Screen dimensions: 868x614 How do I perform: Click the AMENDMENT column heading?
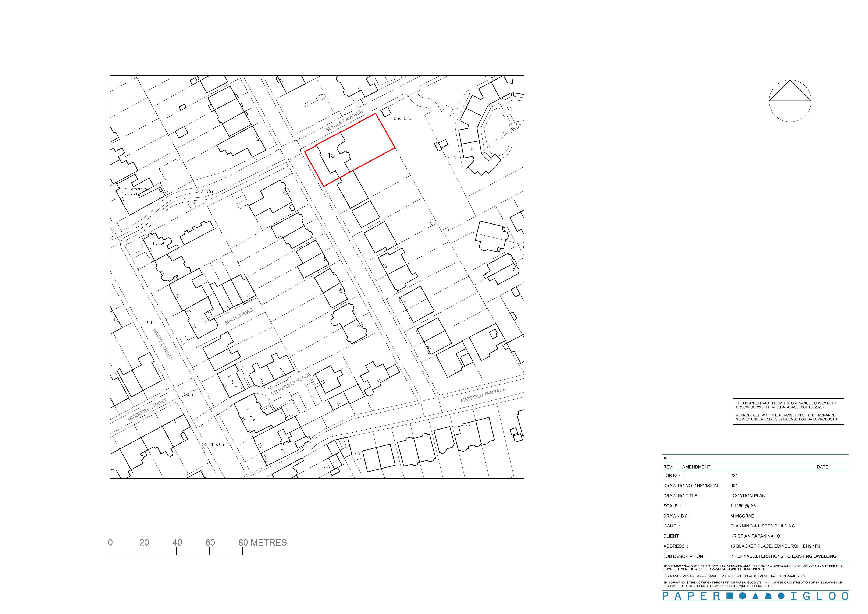696,467
